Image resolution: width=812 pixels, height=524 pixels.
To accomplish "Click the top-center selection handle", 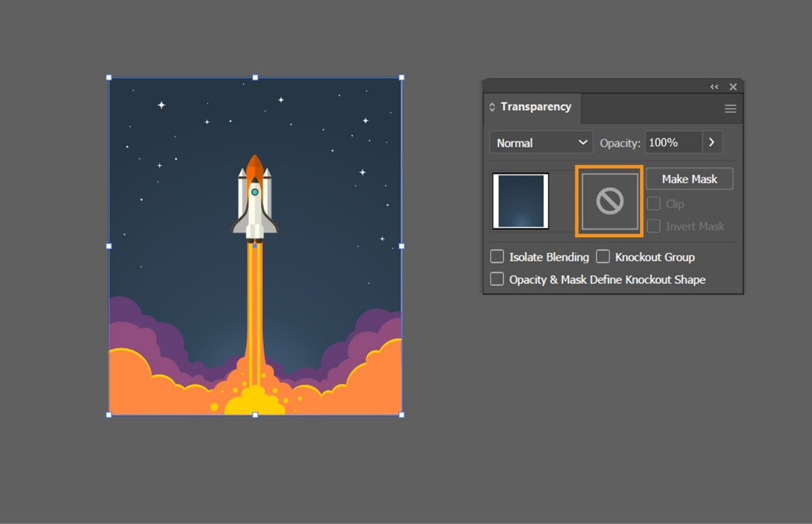I will coord(255,78).
